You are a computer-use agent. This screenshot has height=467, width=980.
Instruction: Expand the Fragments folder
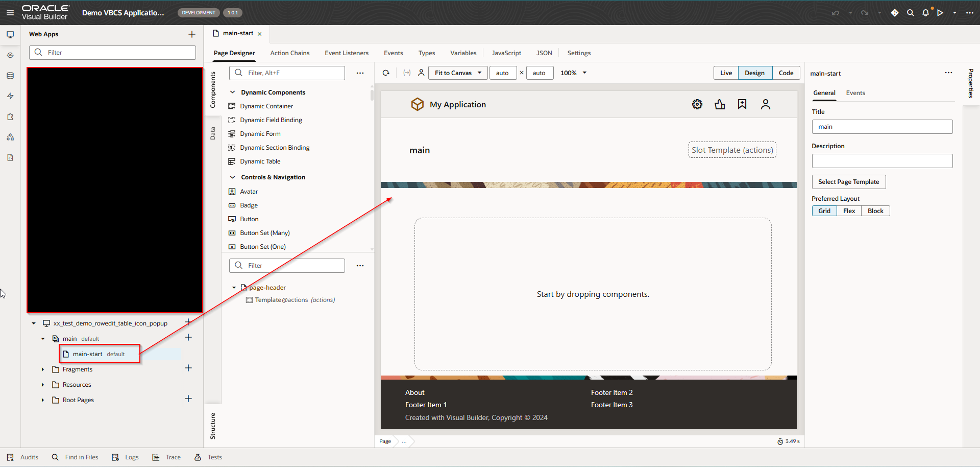tap(43, 369)
